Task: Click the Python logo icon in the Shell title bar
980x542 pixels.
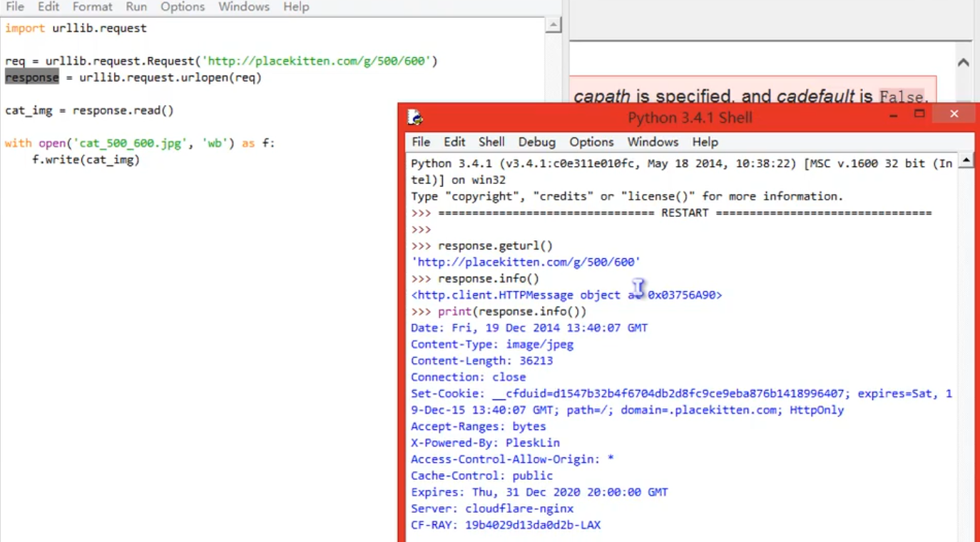Action: click(414, 116)
